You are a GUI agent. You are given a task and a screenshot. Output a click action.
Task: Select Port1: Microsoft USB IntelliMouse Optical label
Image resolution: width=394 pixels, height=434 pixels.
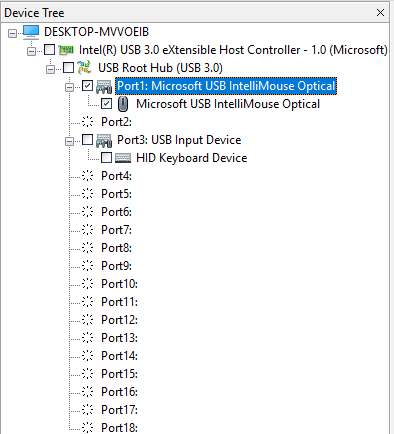pyautogui.click(x=226, y=86)
